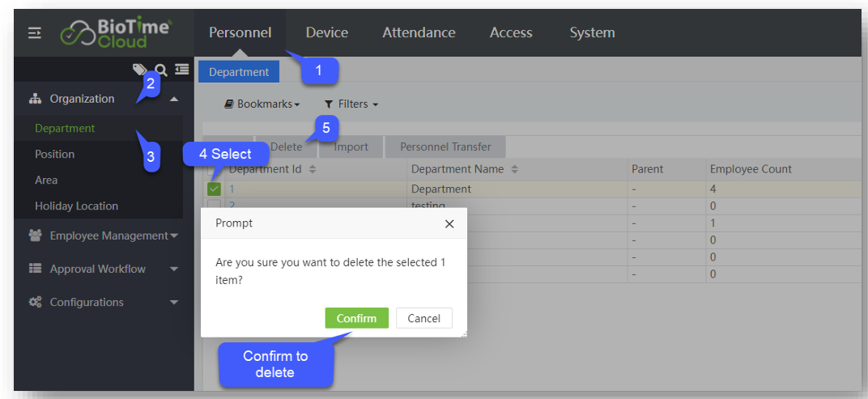Image resolution: width=868 pixels, height=399 pixels.
Task: Click the Employee Management people icon
Action: coord(35,236)
